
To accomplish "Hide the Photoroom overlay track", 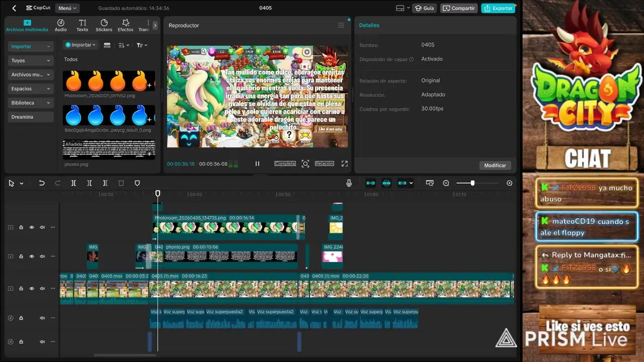I will pyautogui.click(x=32, y=228).
